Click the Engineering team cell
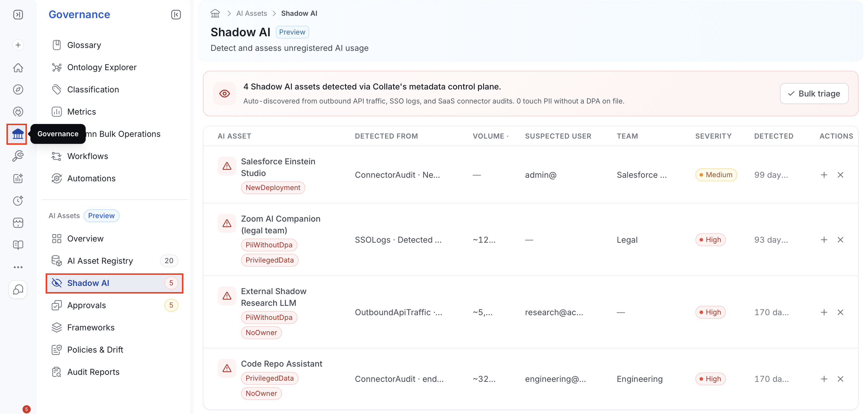This screenshot has height=414, width=868. [x=640, y=379]
